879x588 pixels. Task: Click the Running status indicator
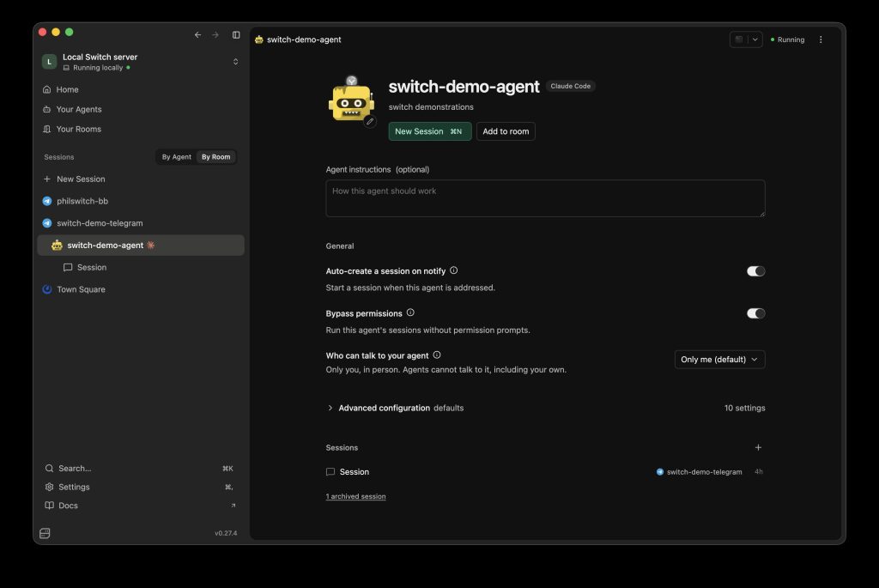(x=788, y=39)
